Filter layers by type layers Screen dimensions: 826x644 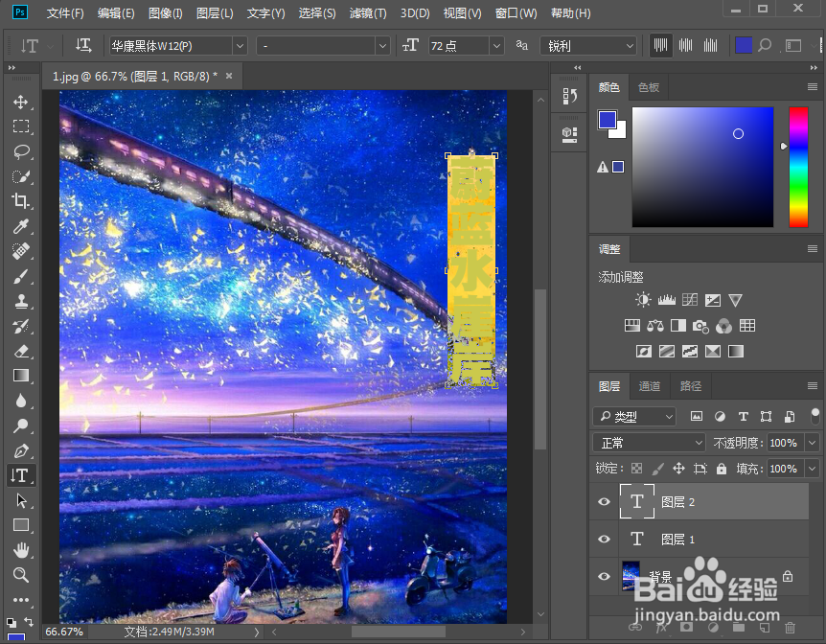pyautogui.click(x=743, y=416)
